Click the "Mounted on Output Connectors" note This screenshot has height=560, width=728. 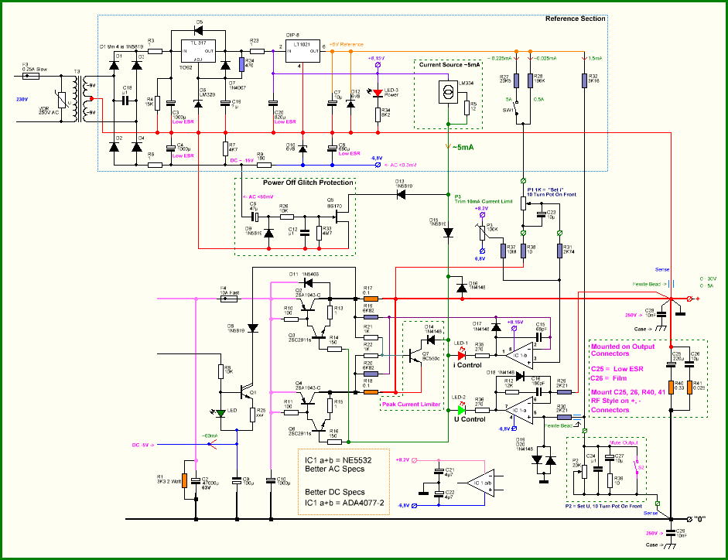coord(623,350)
